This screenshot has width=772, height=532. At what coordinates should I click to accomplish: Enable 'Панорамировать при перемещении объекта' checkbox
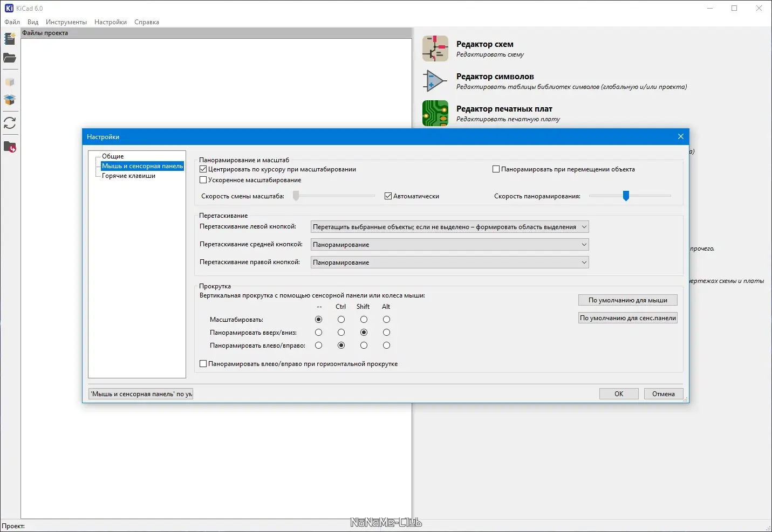(x=496, y=169)
